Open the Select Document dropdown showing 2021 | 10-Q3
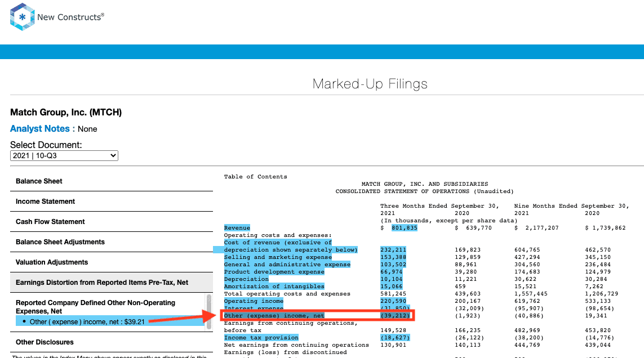644x358 pixels. tap(64, 155)
